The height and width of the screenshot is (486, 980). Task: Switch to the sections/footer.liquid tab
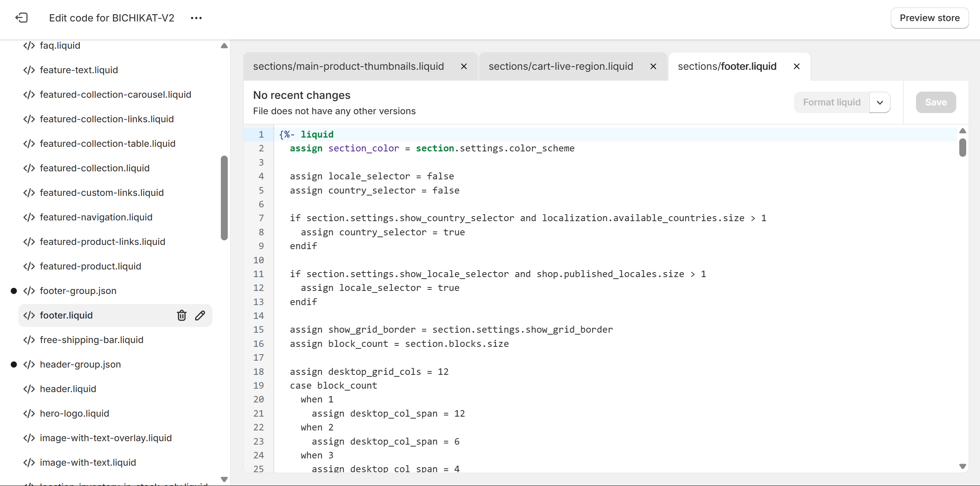coord(727,66)
